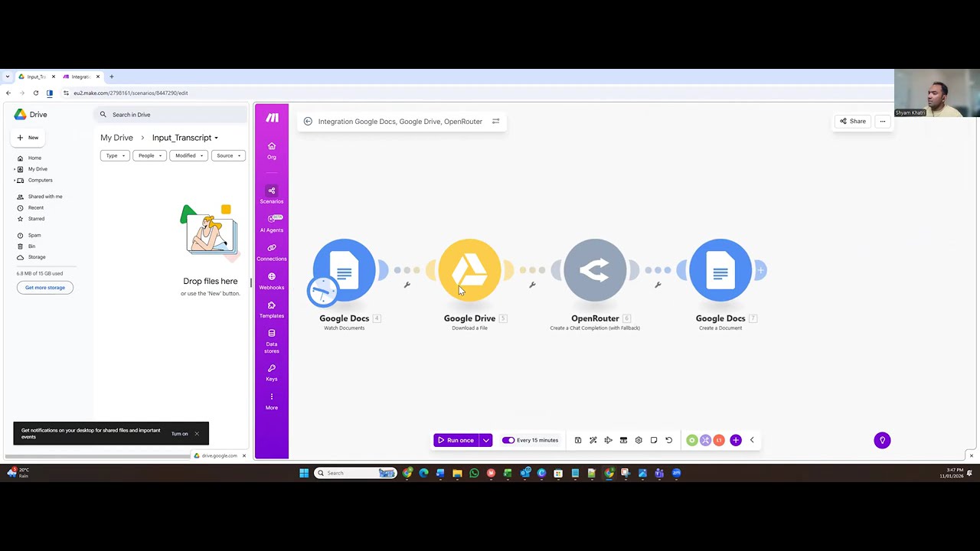
Task: Open Shared with me in Drive
Action: pos(45,197)
